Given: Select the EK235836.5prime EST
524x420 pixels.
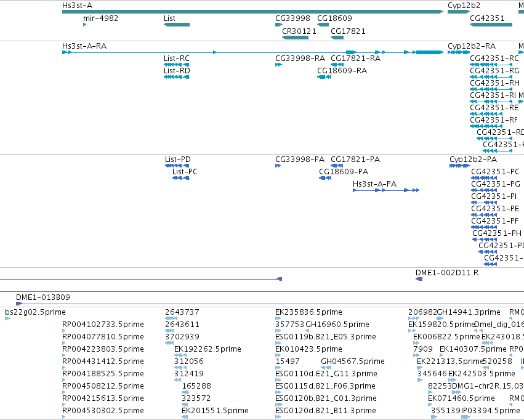Looking at the screenshot, I should pyautogui.click(x=278, y=318).
